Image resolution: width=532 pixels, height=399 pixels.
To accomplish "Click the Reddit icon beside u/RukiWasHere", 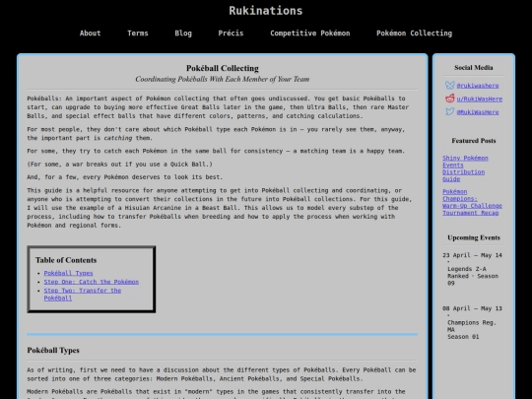I will (450, 99).
